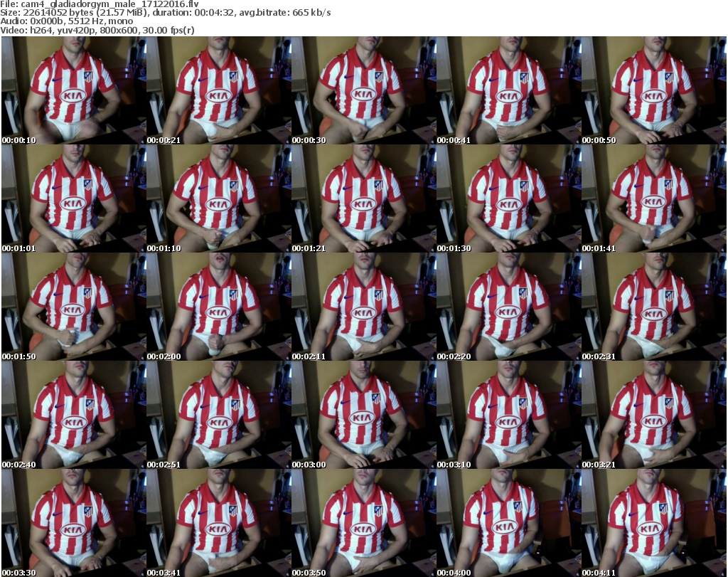
Task: Open the frame marked 00:01:10
Action: point(219,198)
